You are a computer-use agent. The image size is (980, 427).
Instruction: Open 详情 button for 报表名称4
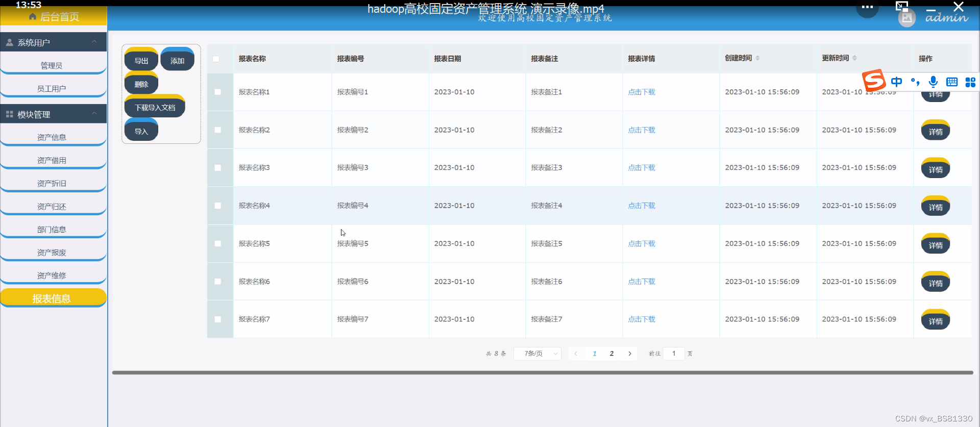[x=936, y=206]
